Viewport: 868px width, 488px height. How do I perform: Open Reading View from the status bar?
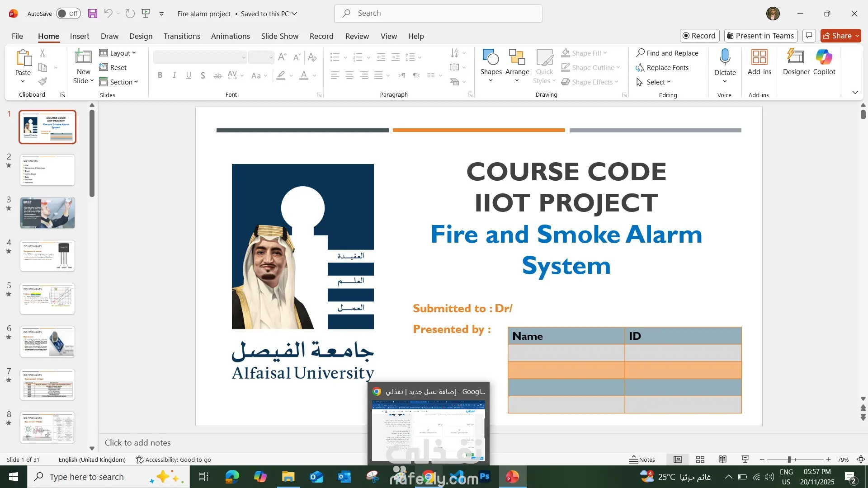722,460
